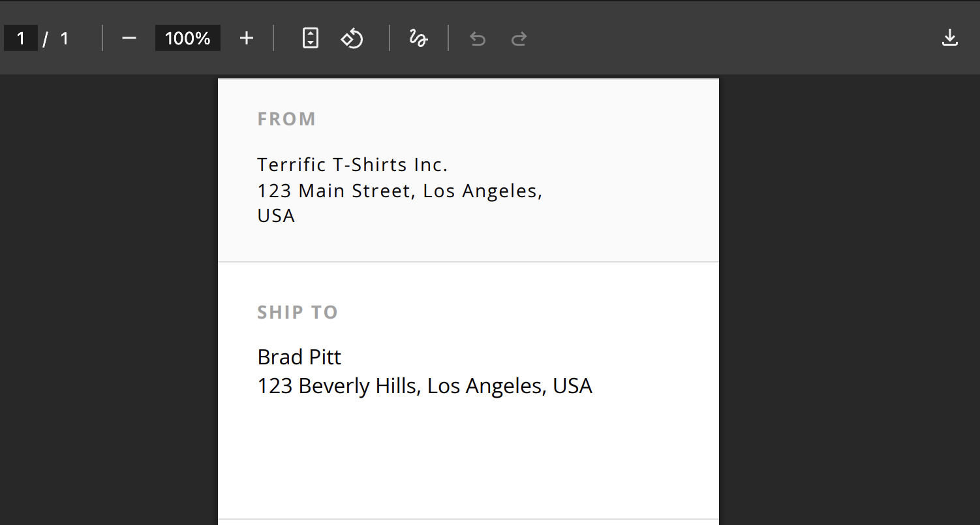
Task: Select the draw annotation tool
Action: coord(418,39)
